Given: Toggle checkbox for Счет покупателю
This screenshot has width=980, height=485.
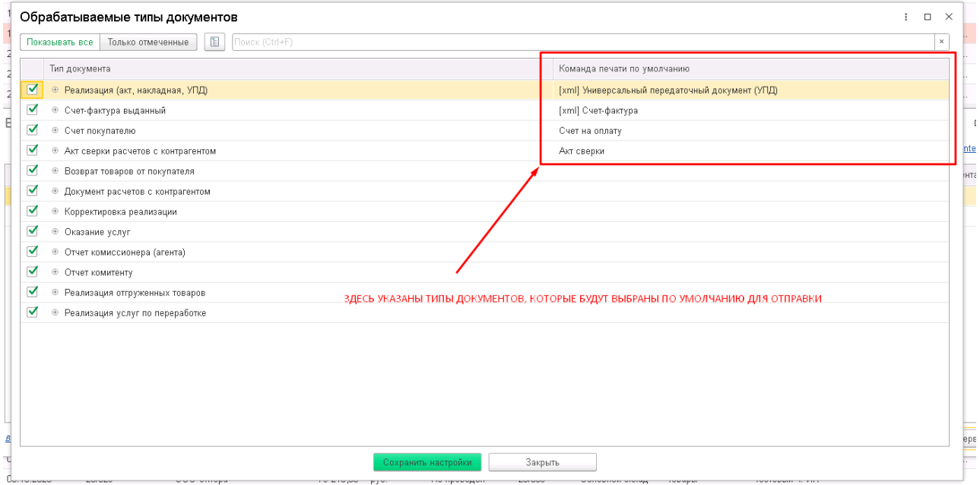Looking at the screenshot, I should point(32,130).
